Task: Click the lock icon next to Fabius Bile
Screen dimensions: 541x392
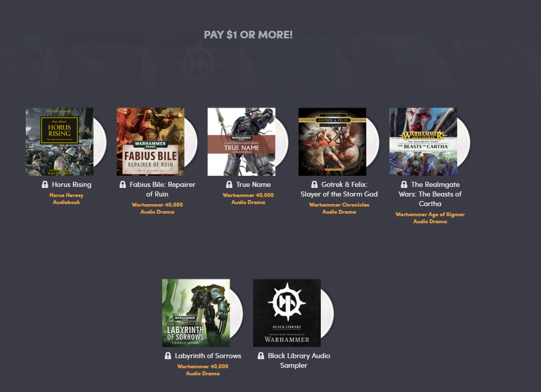Action: coord(122,184)
